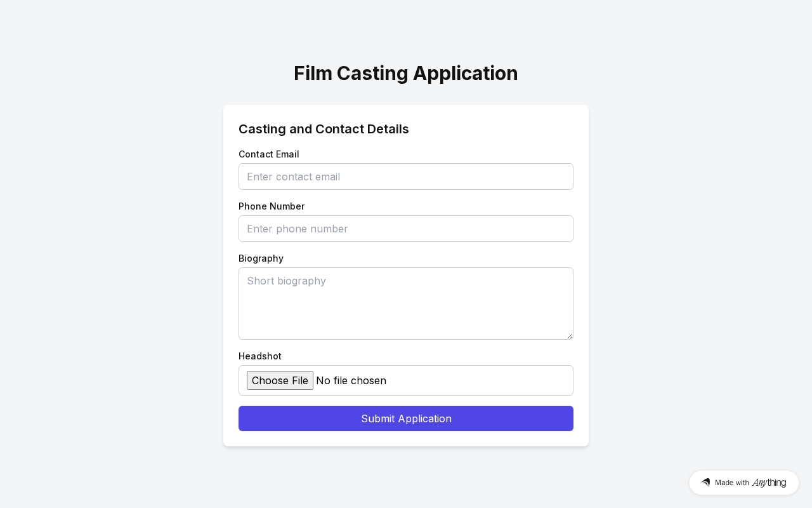Grab the Biography textarea resize handle
Image resolution: width=812 pixels, height=508 pixels.
tap(570, 336)
